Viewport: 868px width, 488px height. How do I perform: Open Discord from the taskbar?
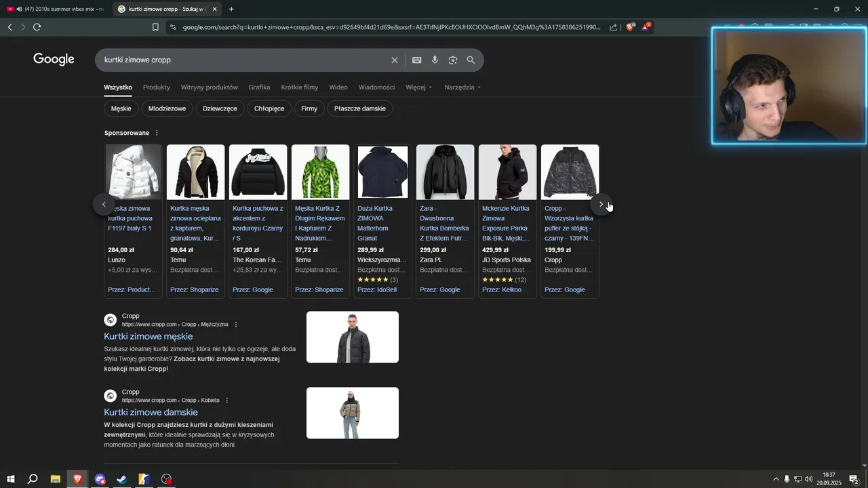[x=100, y=479]
